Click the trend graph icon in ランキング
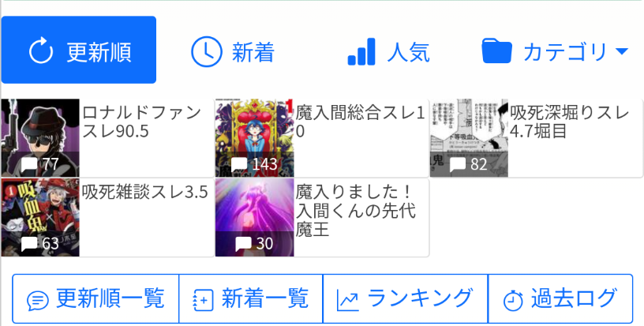Screen dimensions: 644x326 pos(348,301)
